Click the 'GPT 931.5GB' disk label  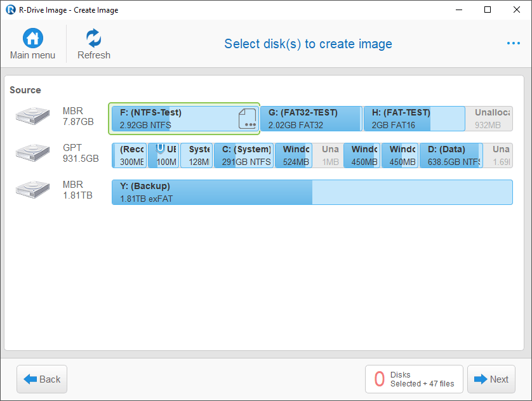[81, 153]
